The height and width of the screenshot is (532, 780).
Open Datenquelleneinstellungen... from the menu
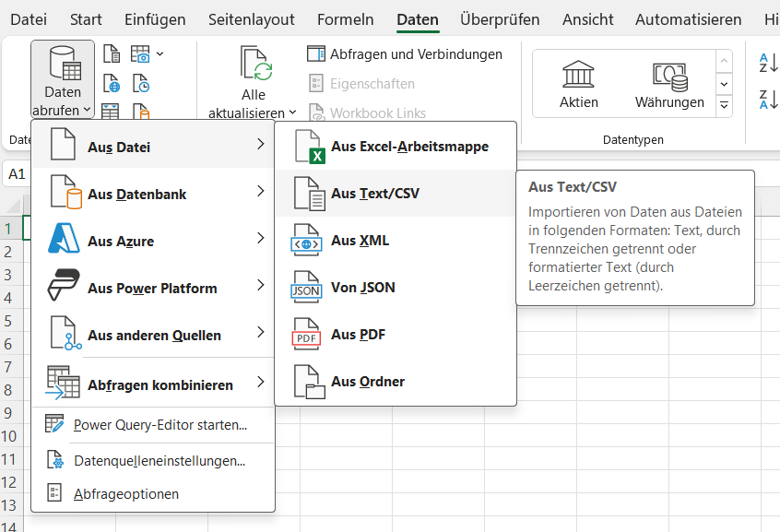point(153,461)
